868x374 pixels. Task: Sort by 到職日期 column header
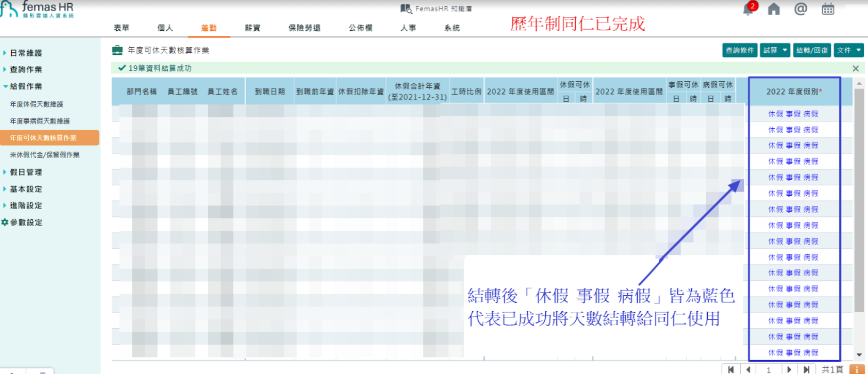pos(269,92)
